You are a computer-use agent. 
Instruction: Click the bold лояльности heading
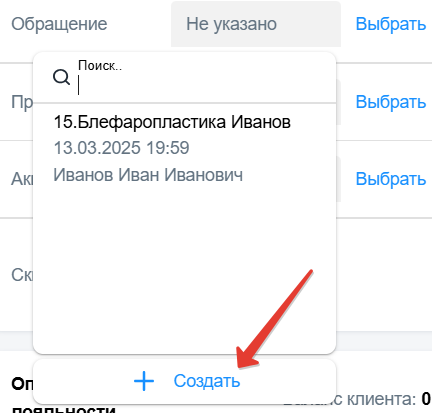coord(64,409)
